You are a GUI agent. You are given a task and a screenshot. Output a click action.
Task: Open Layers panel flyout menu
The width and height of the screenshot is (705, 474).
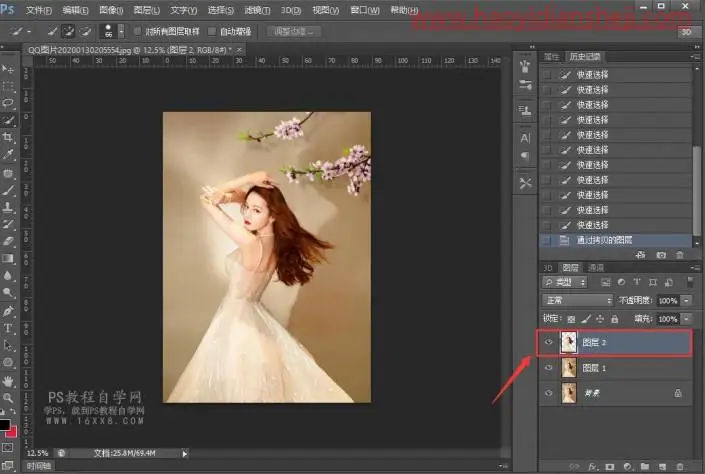pos(696,268)
